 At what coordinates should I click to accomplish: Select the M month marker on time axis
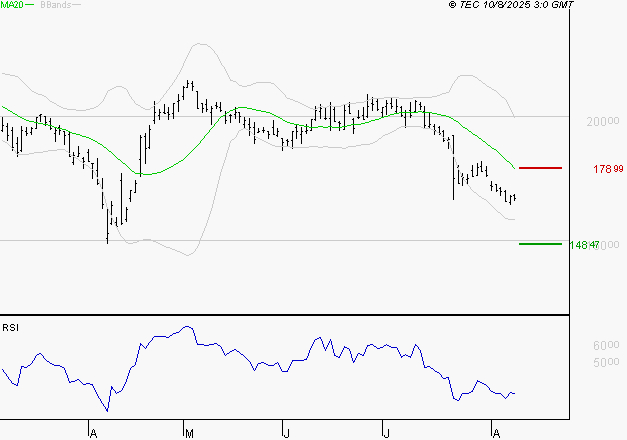point(189,433)
